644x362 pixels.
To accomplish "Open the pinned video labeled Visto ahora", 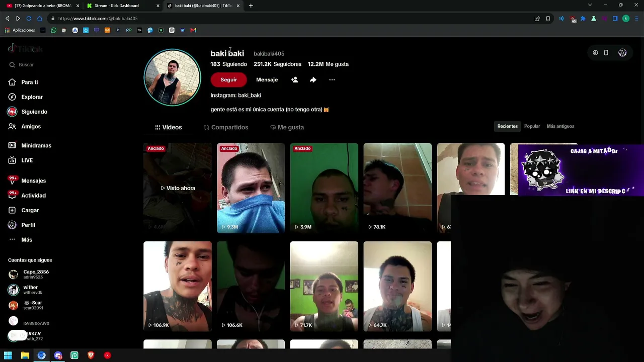I will point(178,188).
